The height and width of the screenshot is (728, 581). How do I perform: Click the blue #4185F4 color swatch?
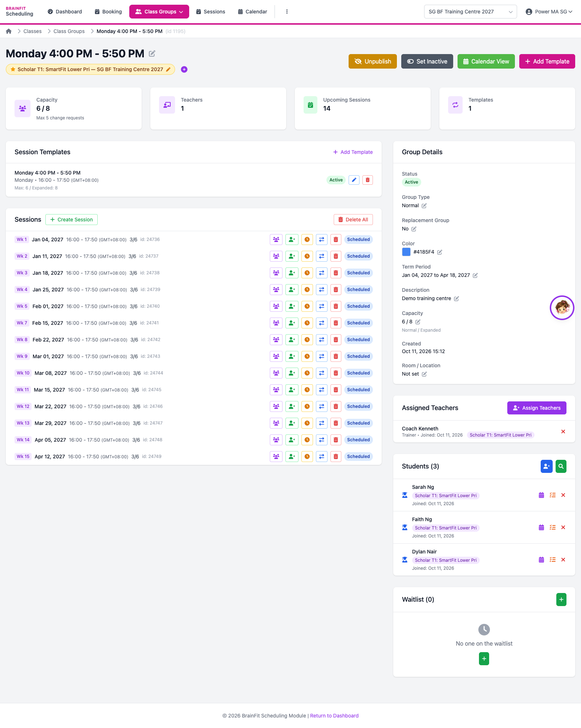406,252
